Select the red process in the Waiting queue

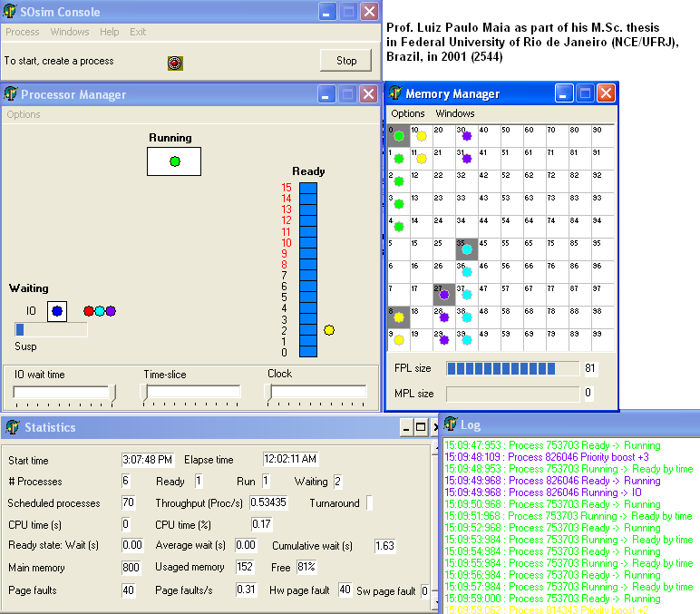pyautogui.click(x=89, y=311)
